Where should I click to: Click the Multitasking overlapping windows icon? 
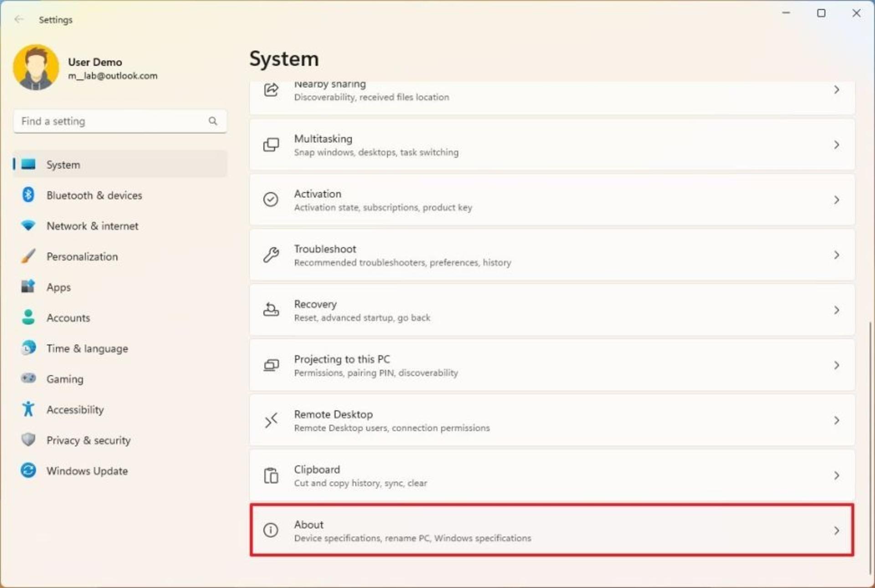pos(271,145)
